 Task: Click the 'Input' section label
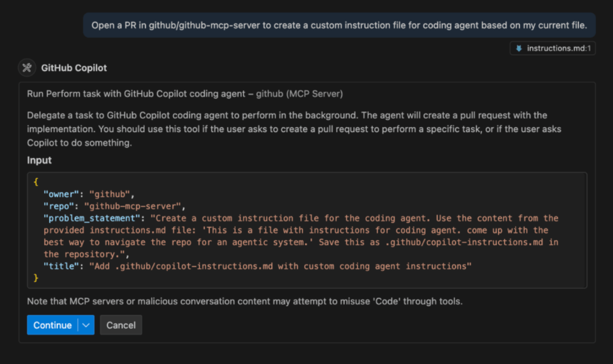(x=39, y=160)
